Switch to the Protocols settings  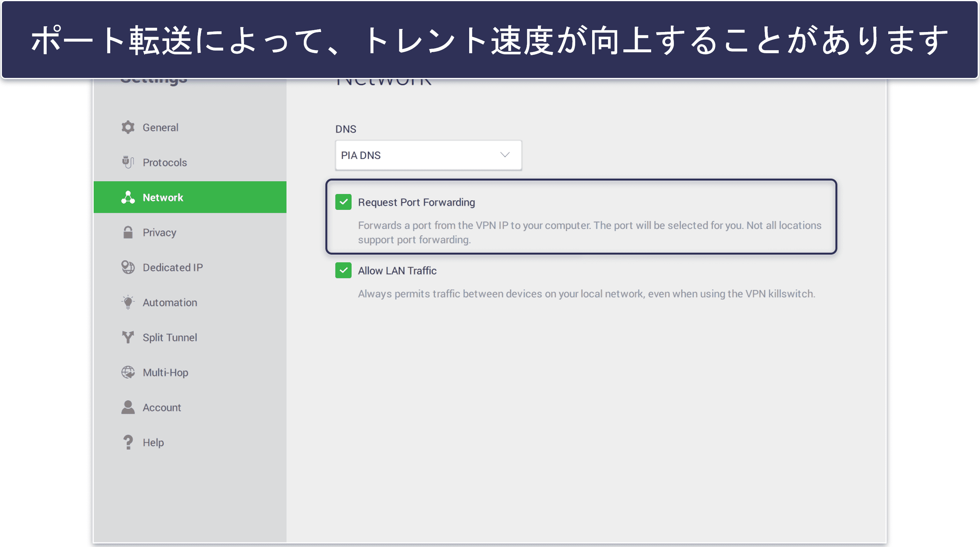(x=190, y=162)
